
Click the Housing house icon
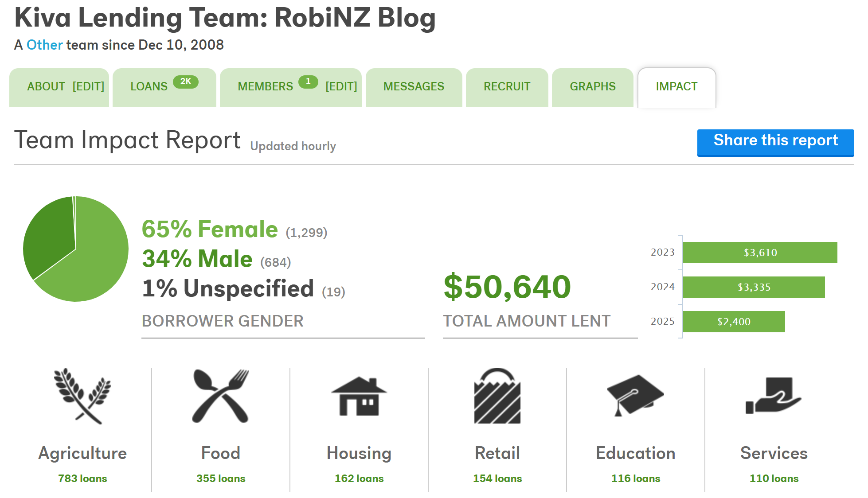coord(359,396)
